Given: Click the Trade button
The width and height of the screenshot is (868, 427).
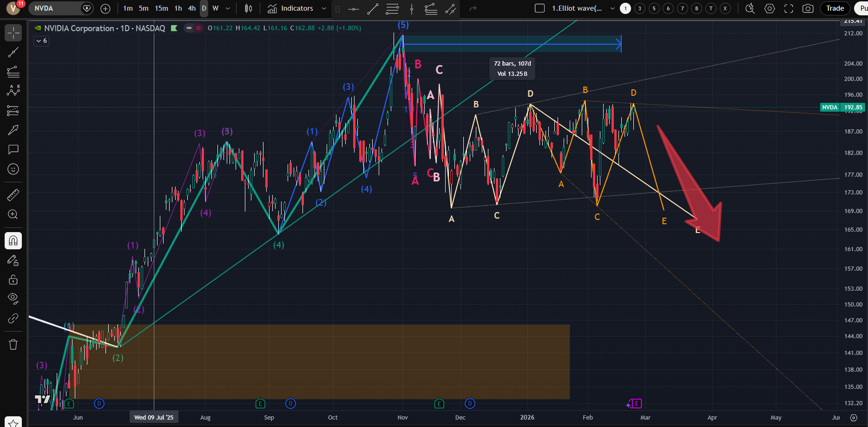Looking at the screenshot, I should (835, 8).
